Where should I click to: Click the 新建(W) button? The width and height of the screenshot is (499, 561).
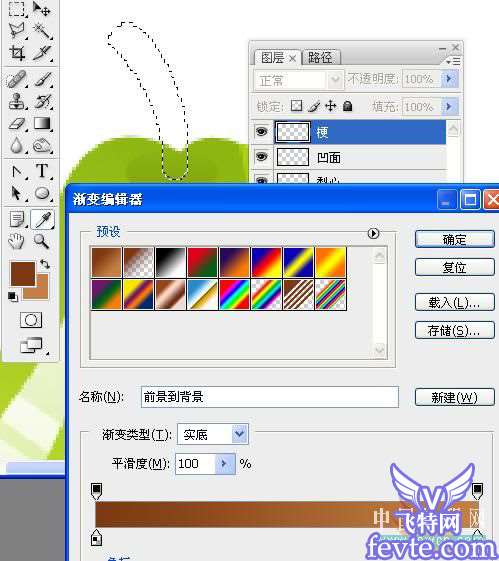point(455,397)
